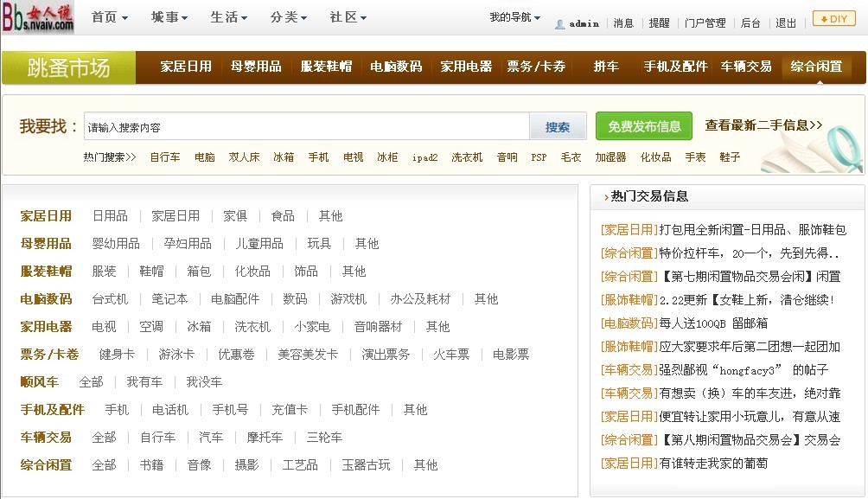Screen dimensions: 868x499
Task: Open 游戏机 subcategory link
Action: (x=348, y=299)
